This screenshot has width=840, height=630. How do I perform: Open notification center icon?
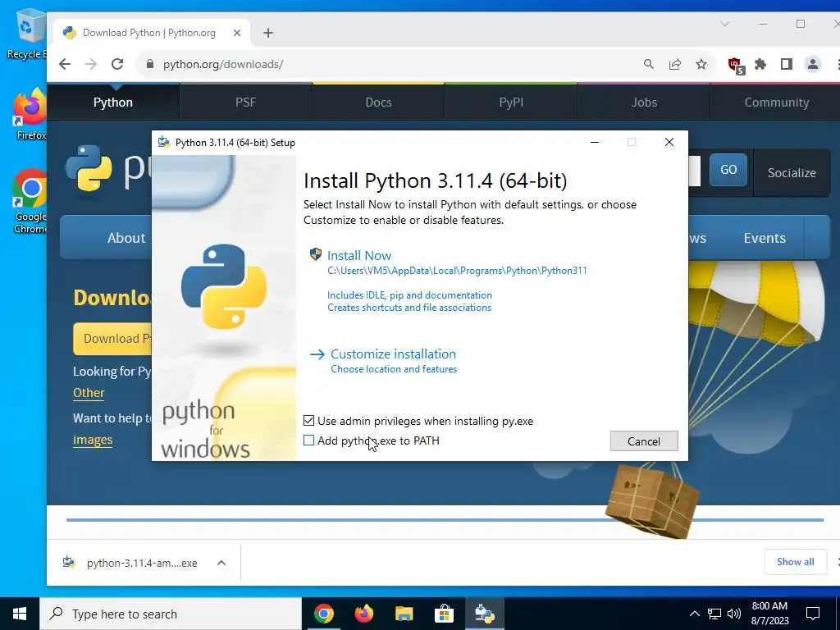click(x=813, y=614)
